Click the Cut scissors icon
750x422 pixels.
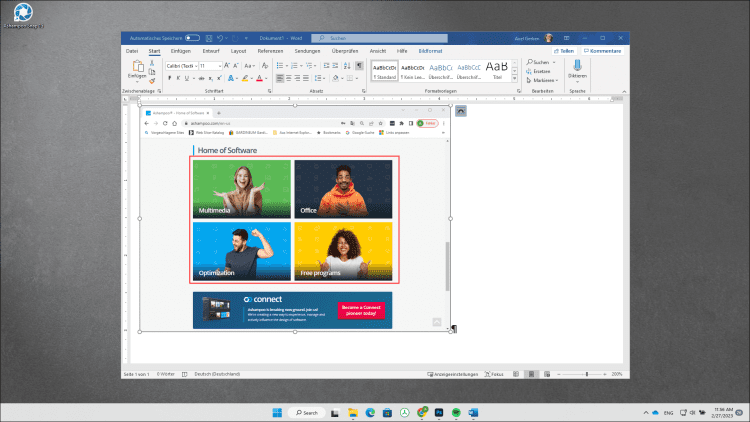pos(152,63)
